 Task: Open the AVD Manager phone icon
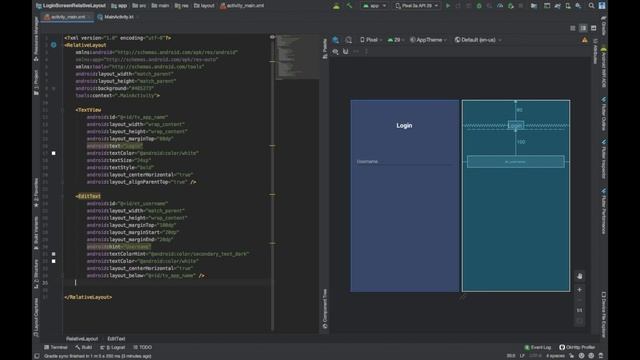[x=568, y=6]
